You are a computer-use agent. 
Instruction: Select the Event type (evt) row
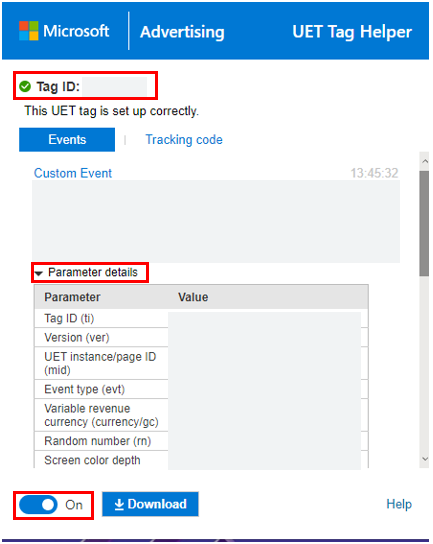point(201,389)
